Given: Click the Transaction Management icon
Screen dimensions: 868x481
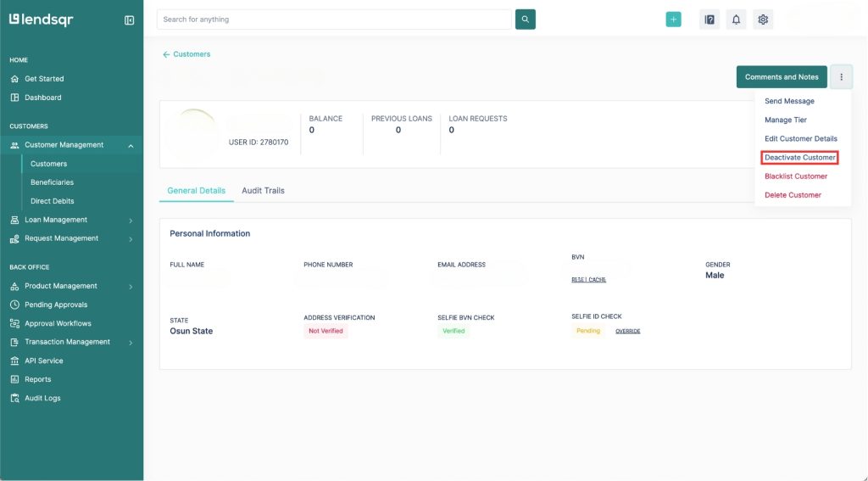Looking at the screenshot, I should pyautogui.click(x=15, y=343).
